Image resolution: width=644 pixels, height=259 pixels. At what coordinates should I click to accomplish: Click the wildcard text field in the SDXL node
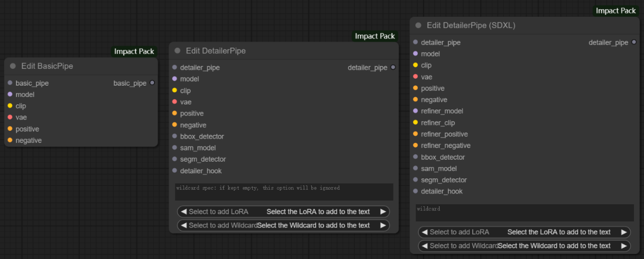(x=524, y=212)
